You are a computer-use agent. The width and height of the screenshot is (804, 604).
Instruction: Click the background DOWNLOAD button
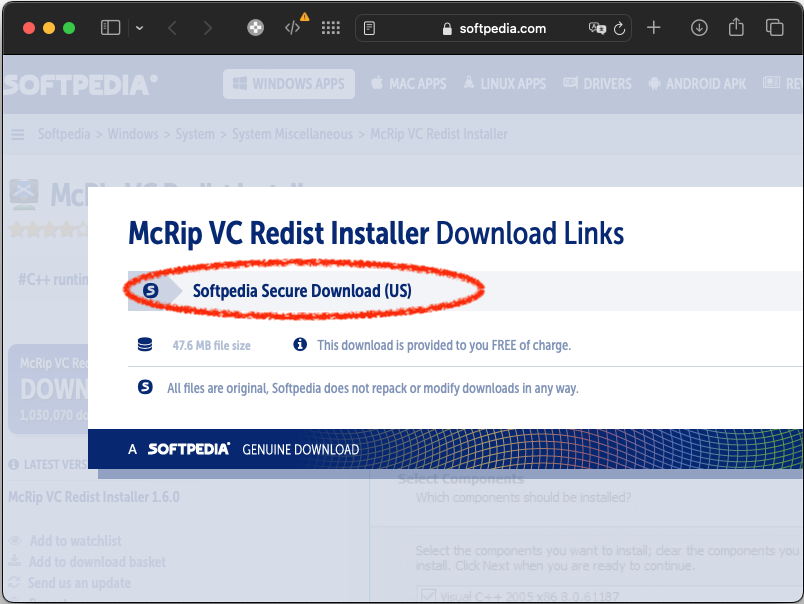click(x=49, y=389)
